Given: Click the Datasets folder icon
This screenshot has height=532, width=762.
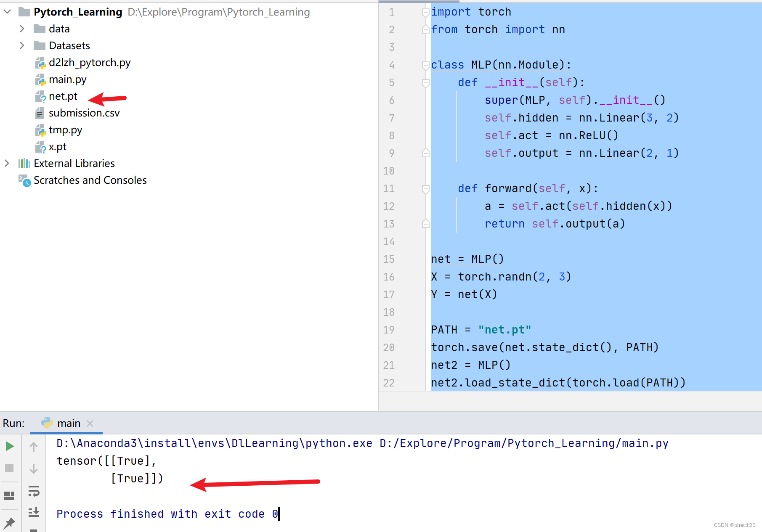Looking at the screenshot, I should point(40,45).
